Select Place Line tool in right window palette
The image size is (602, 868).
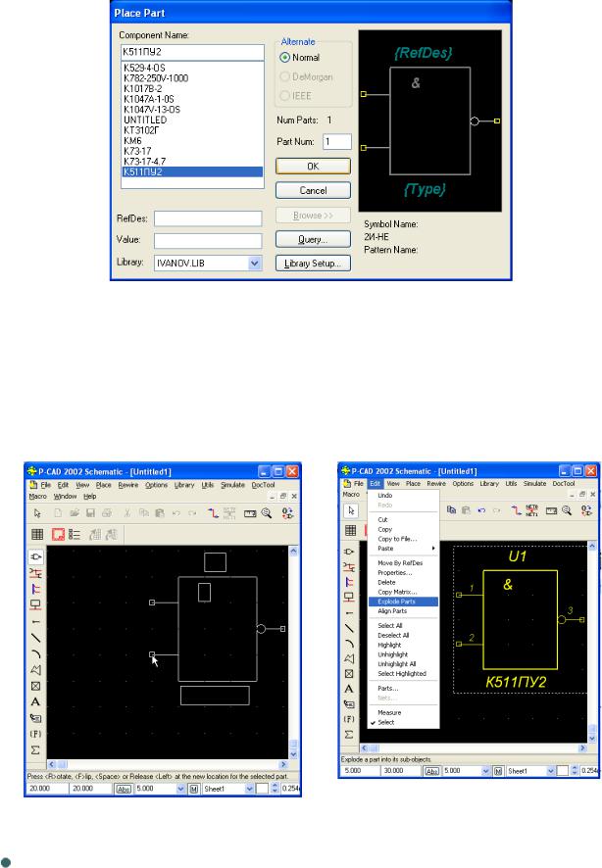click(x=349, y=628)
